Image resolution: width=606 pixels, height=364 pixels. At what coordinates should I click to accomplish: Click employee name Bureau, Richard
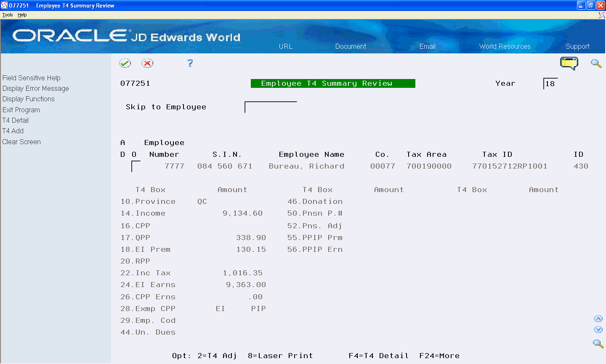(x=306, y=166)
